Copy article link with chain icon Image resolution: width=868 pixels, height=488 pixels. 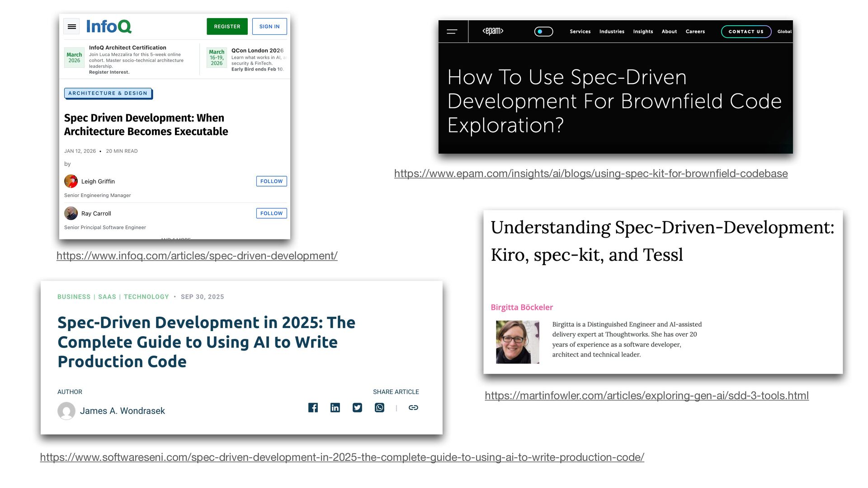click(x=413, y=408)
